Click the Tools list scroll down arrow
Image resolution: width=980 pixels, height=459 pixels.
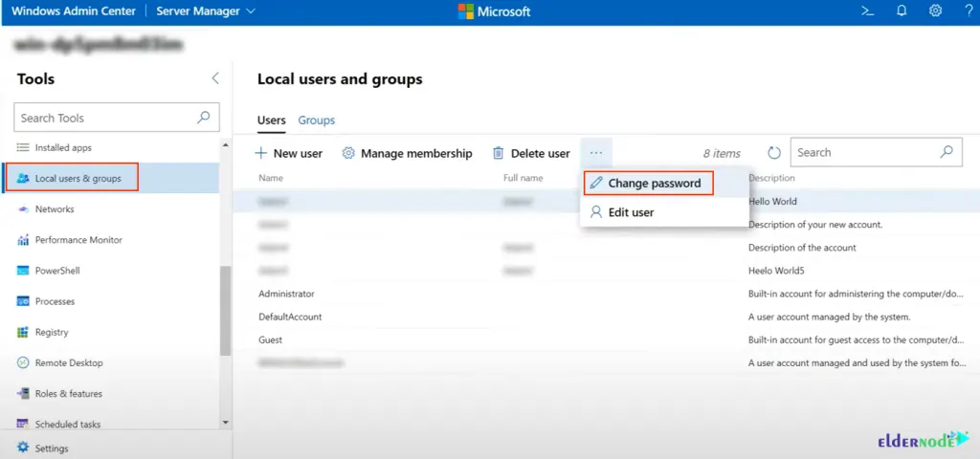tap(226, 423)
